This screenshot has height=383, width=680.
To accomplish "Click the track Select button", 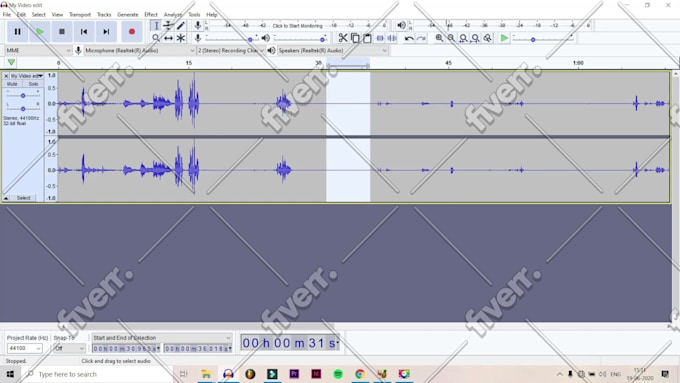I will coord(23,198).
